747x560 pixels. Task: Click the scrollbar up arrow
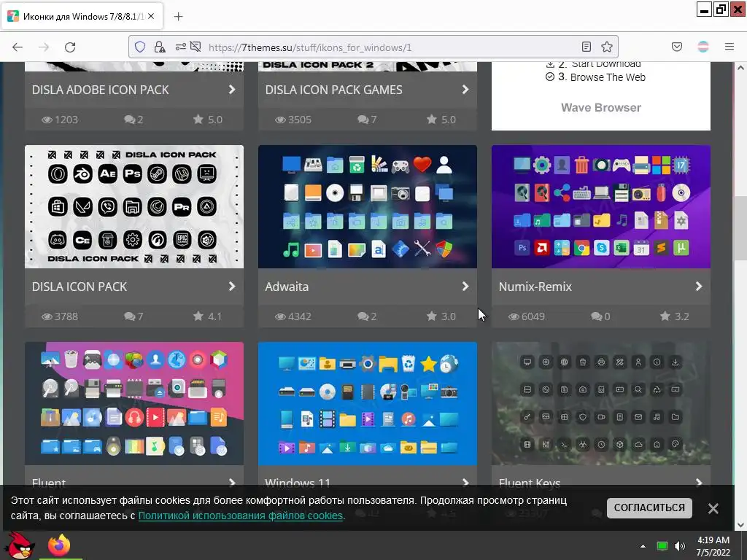click(740, 68)
